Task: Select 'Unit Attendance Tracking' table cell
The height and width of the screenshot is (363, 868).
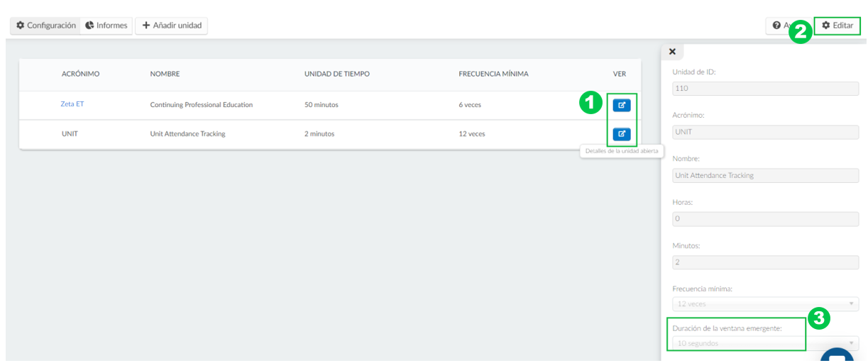Action: pyautogui.click(x=187, y=134)
